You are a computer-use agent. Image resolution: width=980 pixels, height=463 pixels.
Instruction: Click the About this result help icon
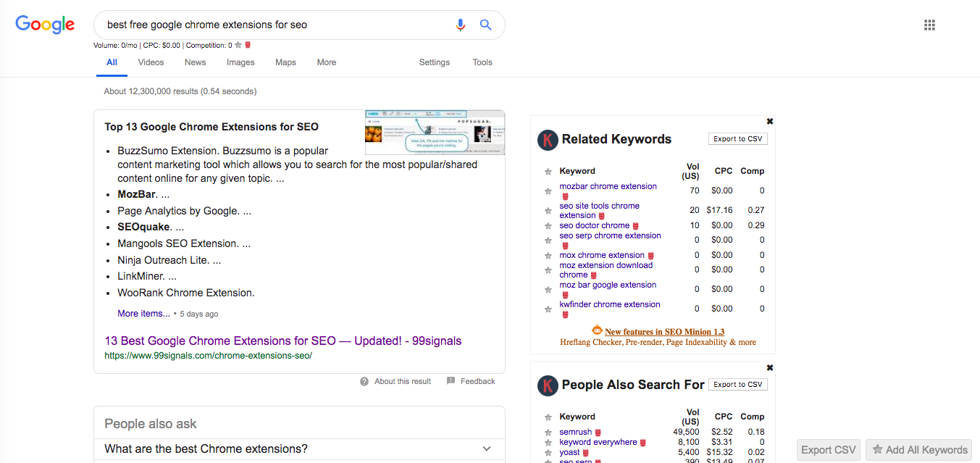[x=364, y=382]
